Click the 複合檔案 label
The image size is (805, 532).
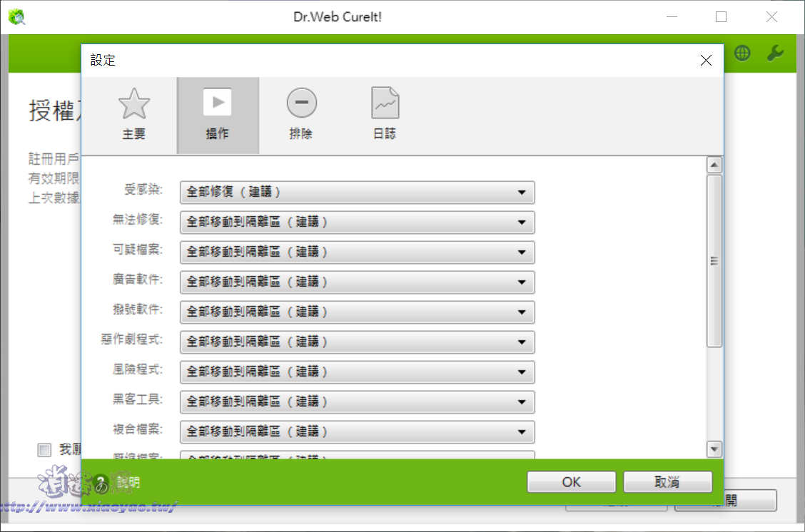click(138, 429)
